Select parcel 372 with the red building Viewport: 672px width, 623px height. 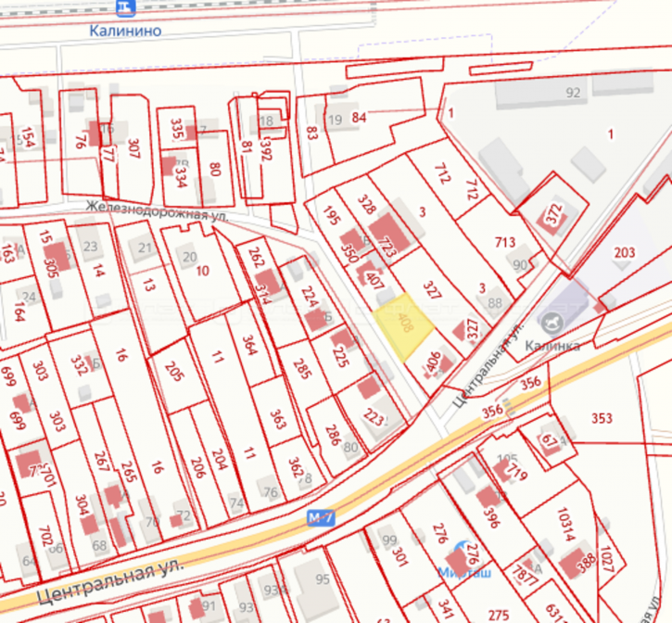pyautogui.click(x=553, y=216)
